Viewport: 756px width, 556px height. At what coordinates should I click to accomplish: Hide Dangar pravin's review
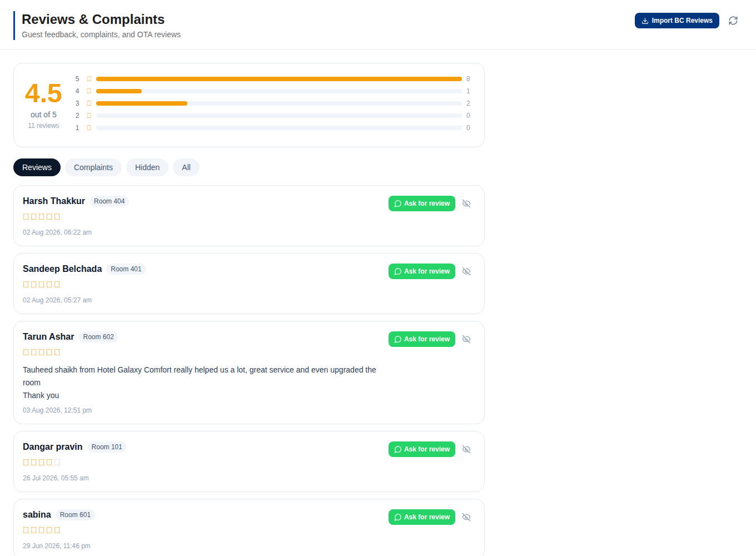(466, 449)
